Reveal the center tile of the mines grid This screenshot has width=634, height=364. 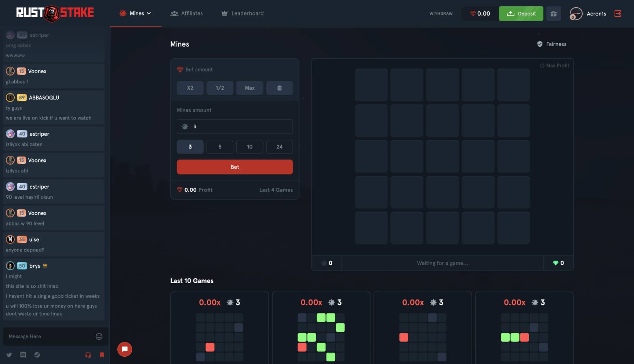tap(442, 157)
